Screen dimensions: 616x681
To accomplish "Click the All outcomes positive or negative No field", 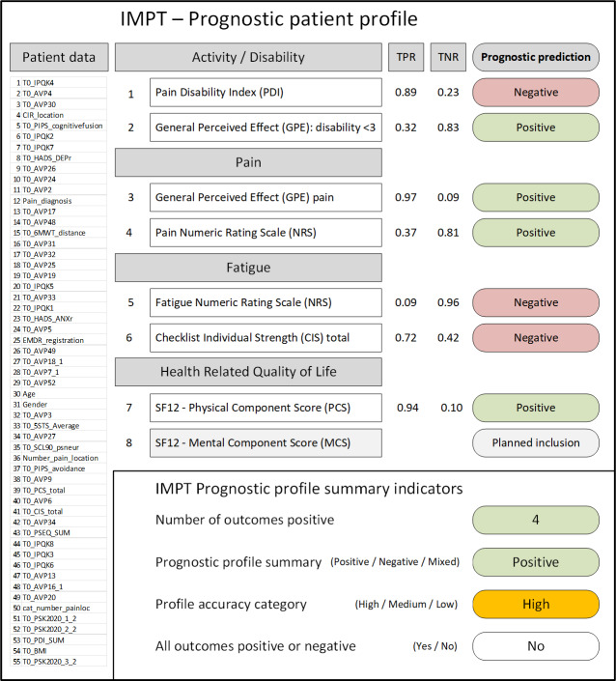I will coord(536,645).
